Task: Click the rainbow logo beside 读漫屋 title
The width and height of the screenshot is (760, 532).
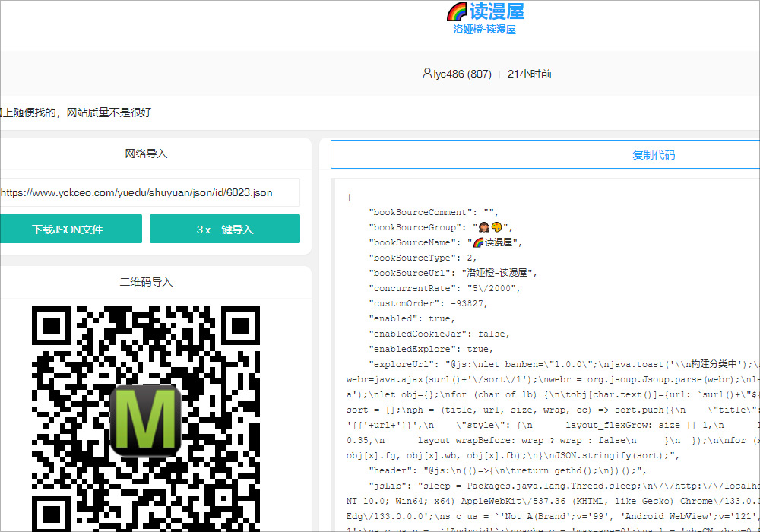Action: coord(457,11)
